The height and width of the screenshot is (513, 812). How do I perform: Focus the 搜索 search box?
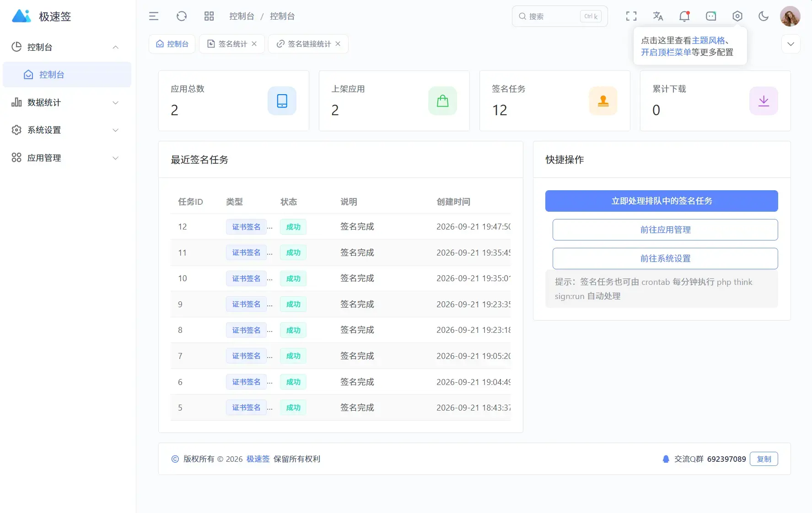click(x=559, y=16)
